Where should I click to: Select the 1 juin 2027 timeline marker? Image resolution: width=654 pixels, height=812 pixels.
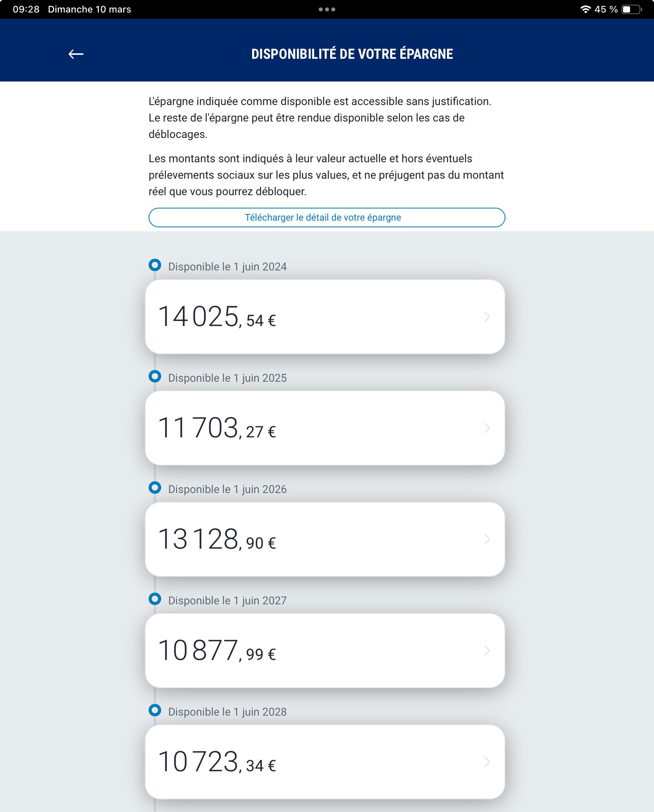[x=155, y=599]
